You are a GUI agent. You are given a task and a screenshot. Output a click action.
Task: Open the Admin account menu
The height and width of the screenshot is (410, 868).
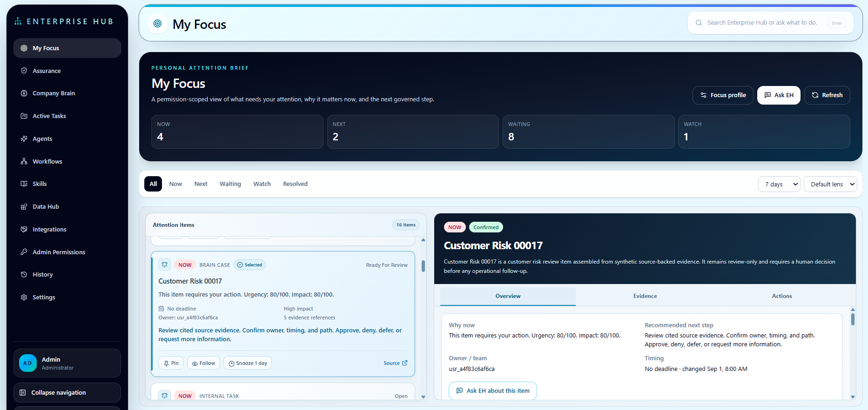coord(67,363)
